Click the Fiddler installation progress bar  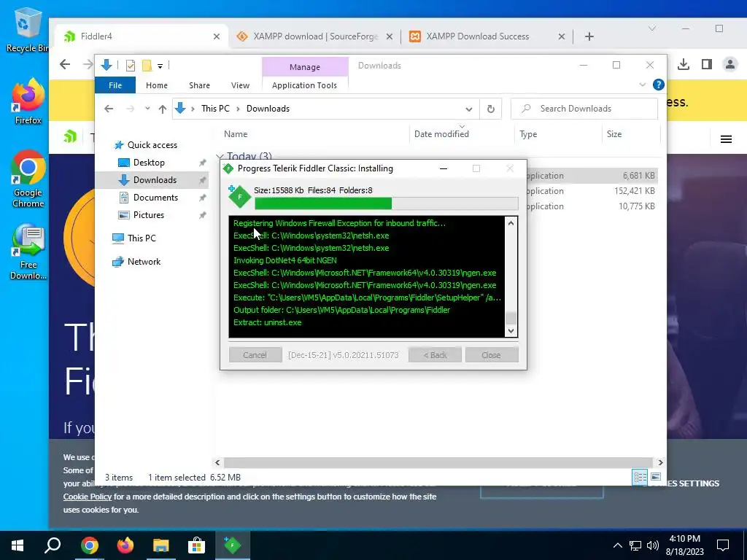click(387, 203)
